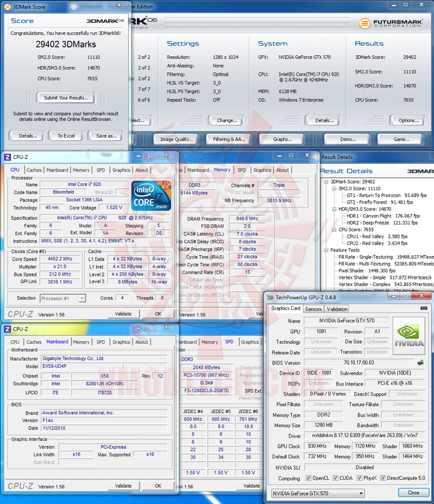The width and height of the screenshot is (434, 504).
Task: Click Game button in 3DMark06
Action: [401, 139]
